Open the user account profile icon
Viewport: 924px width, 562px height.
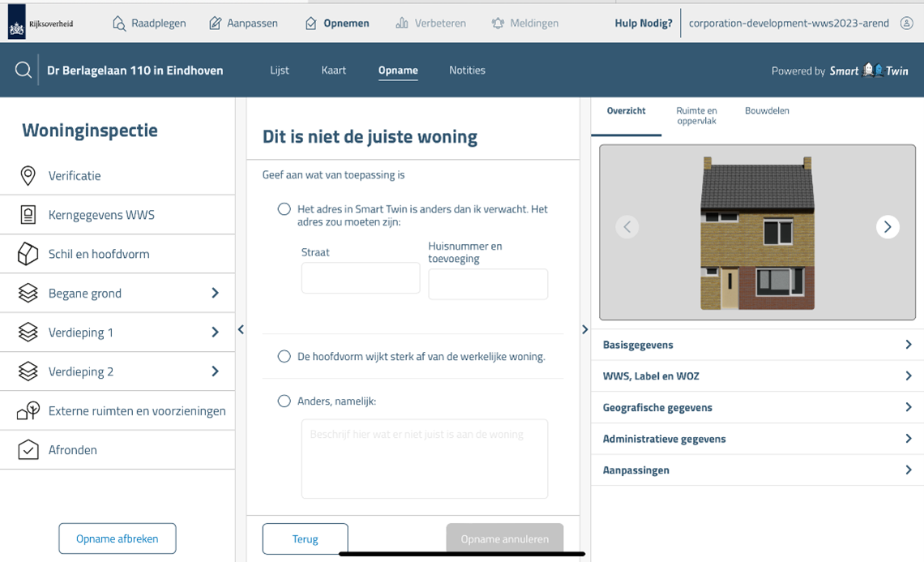[x=907, y=23]
